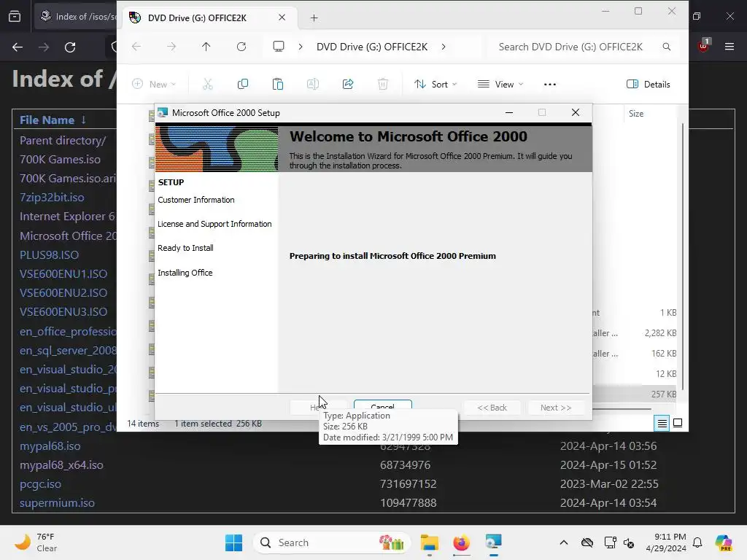Open File Explorer from the taskbar
The height and width of the screenshot is (560, 747).
[429, 542]
